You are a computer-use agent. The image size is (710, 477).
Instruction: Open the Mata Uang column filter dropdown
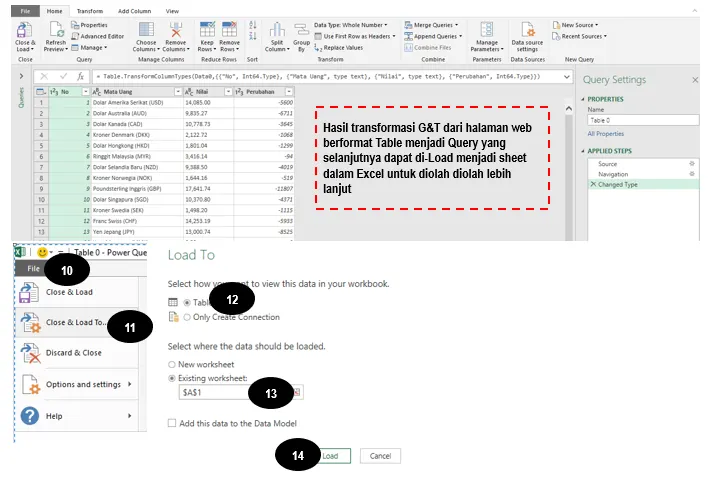(178, 92)
